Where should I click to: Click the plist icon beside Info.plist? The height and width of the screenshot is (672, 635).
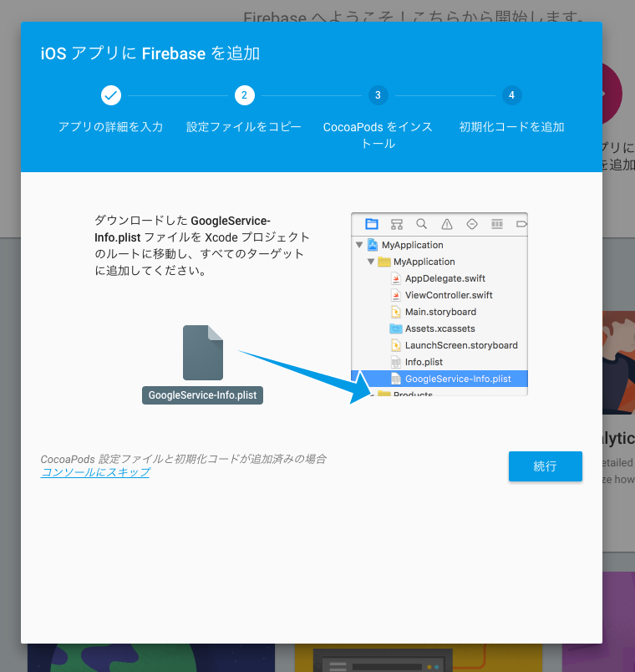click(396, 362)
